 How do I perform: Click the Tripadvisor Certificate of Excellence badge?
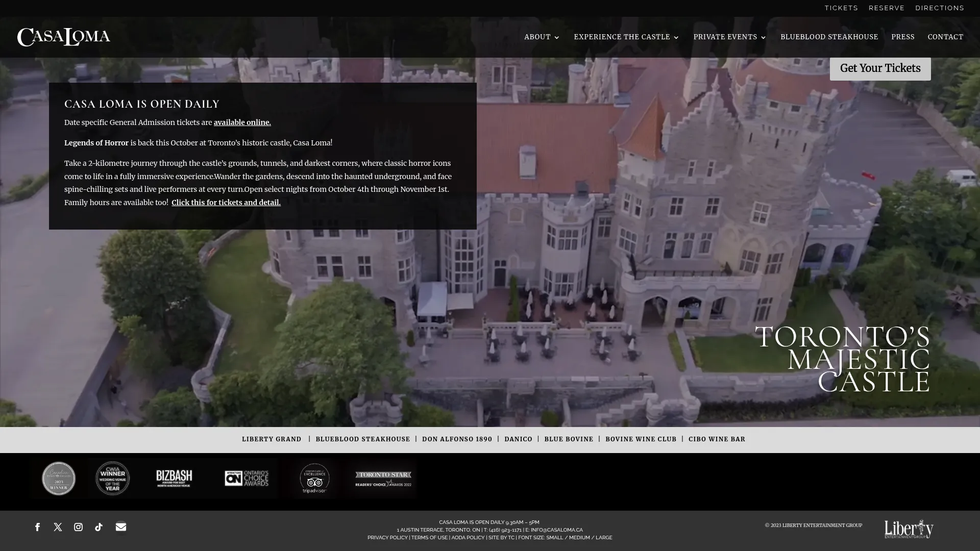(314, 478)
